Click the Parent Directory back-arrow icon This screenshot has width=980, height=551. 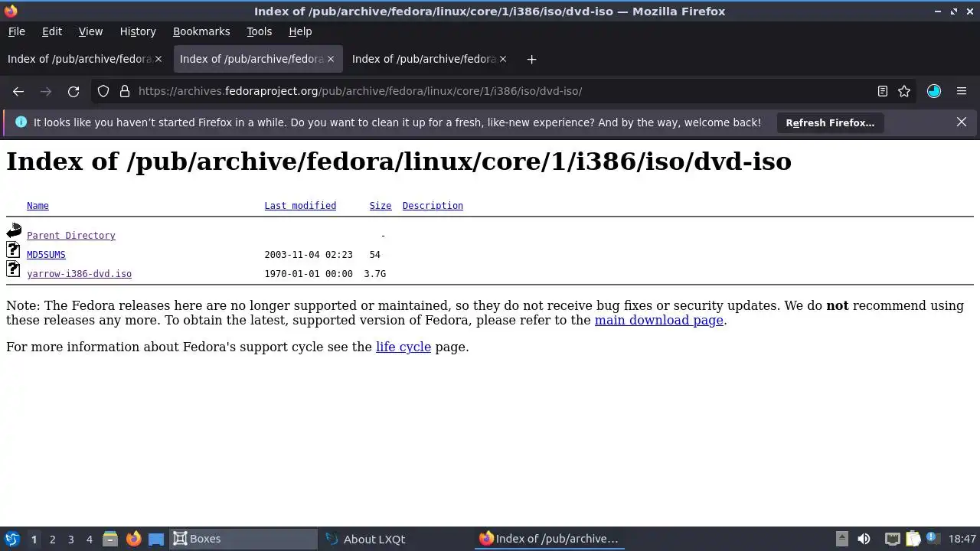[x=14, y=230]
